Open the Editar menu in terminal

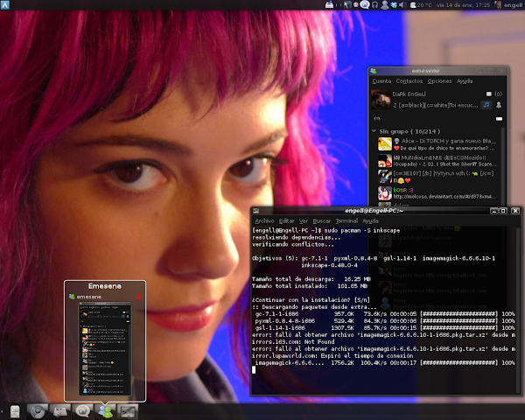click(x=287, y=221)
